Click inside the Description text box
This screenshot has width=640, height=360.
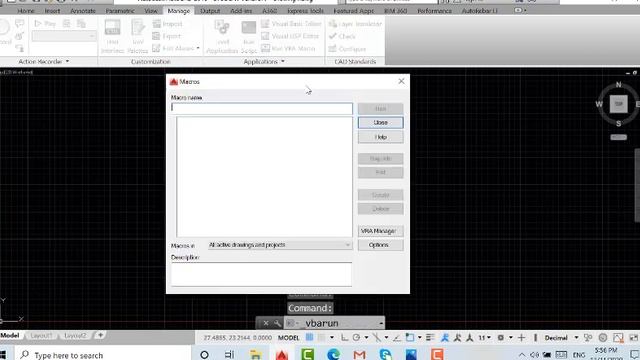coord(261,274)
